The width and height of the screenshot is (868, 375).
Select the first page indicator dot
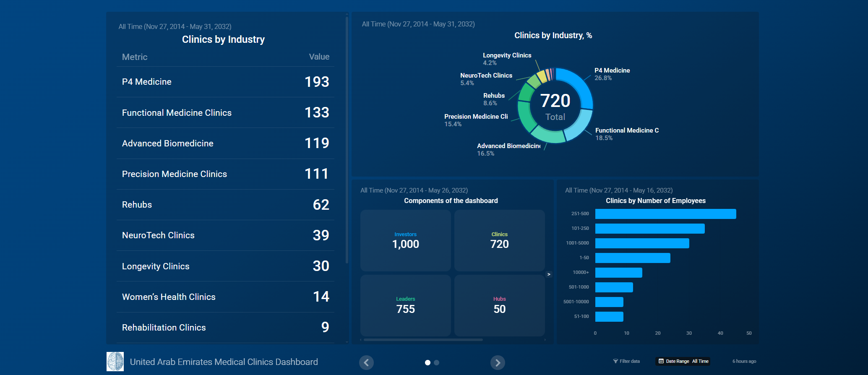tap(427, 362)
